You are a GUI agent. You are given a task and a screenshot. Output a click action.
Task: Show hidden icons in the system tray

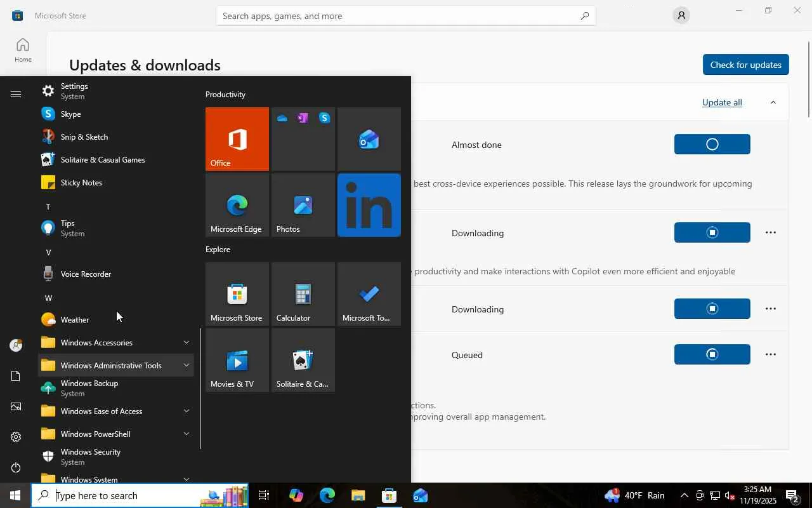click(x=684, y=495)
